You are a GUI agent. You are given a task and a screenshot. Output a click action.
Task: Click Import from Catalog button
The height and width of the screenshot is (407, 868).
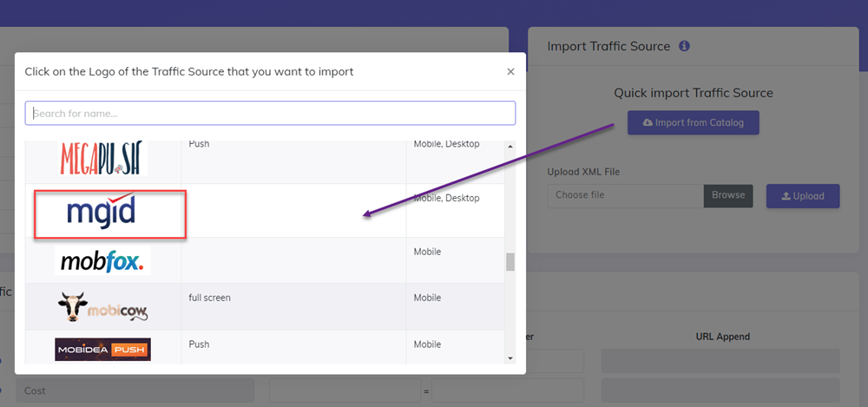[693, 122]
